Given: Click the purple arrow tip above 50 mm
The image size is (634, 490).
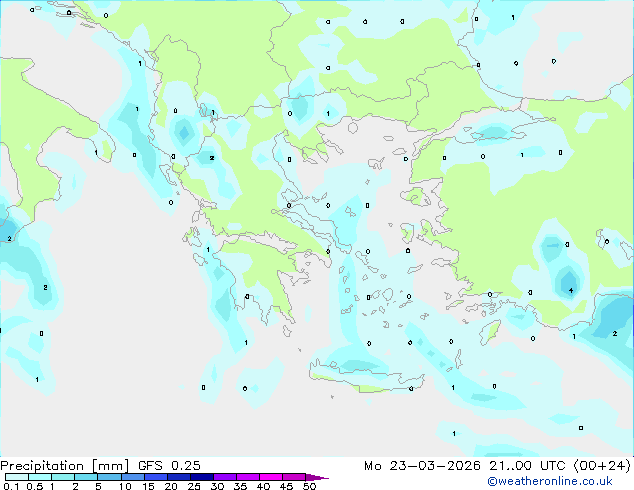Looking at the screenshot, I should (x=317, y=477).
